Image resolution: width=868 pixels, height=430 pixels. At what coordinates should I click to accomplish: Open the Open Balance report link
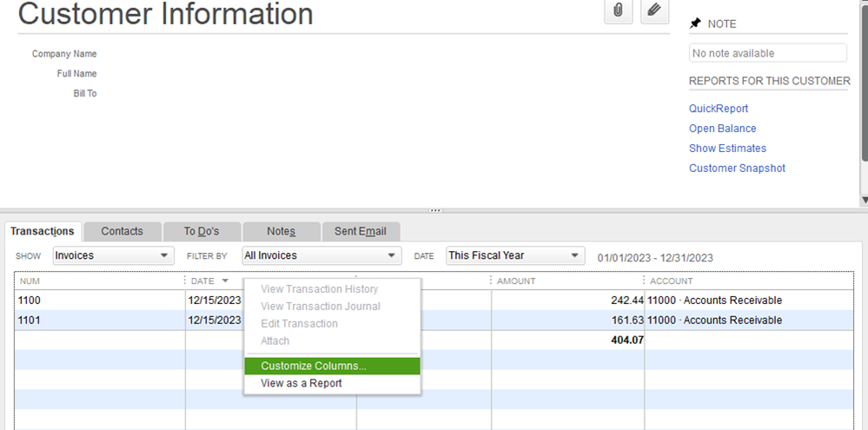point(722,129)
